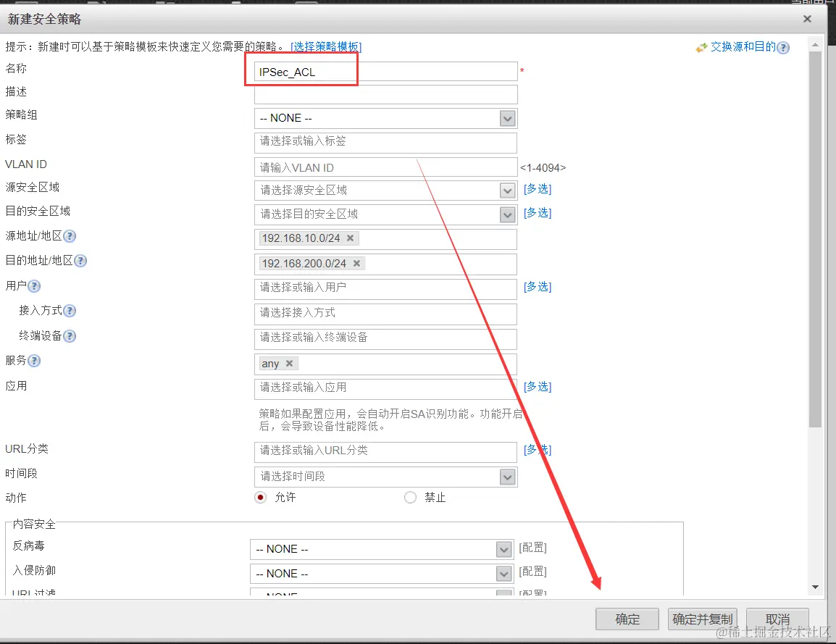Click help icon next to 用户

[x=33, y=286]
